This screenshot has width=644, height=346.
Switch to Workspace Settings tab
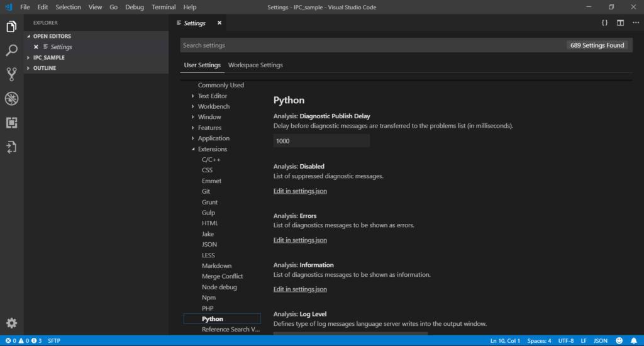point(255,65)
